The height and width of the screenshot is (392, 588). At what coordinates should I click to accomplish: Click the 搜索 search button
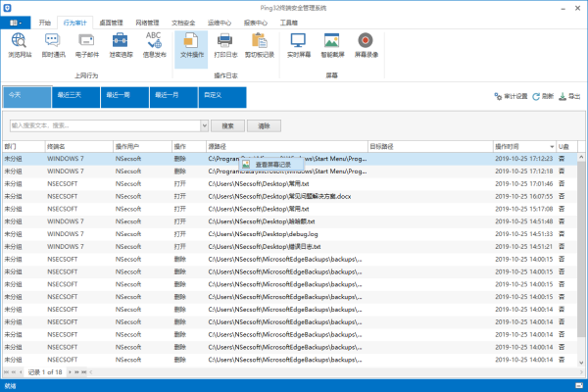pos(227,126)
